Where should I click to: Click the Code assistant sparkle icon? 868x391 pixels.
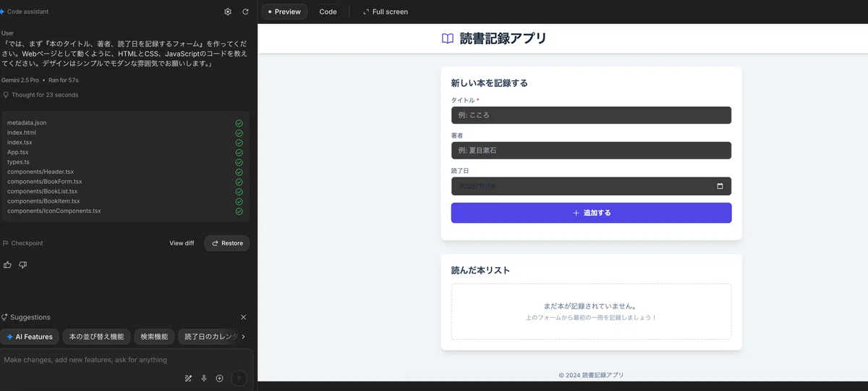[x=2, y=12]
